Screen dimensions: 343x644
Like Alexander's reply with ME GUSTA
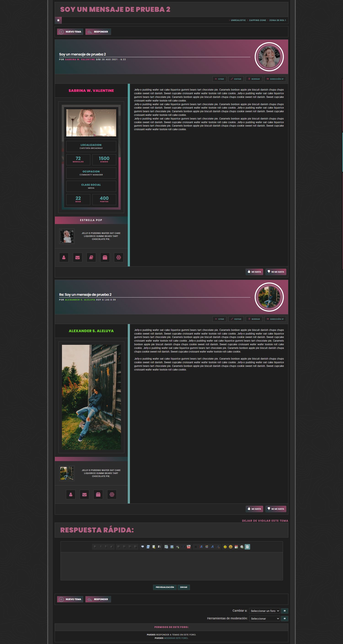[x=254, y=509]
